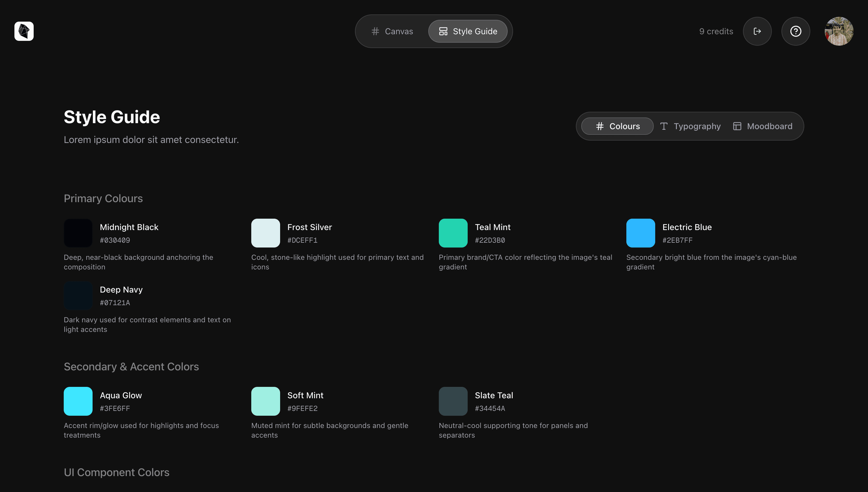This screenshot has height=492, width=868.
Task: Click the hash icon beside Canvas
Action: click(375, 31)
